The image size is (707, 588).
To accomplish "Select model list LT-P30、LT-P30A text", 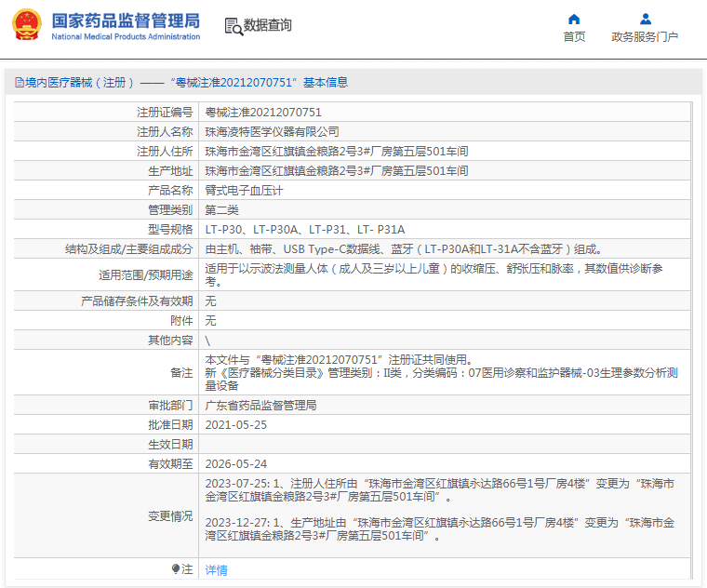I will [x=305, y=230].
